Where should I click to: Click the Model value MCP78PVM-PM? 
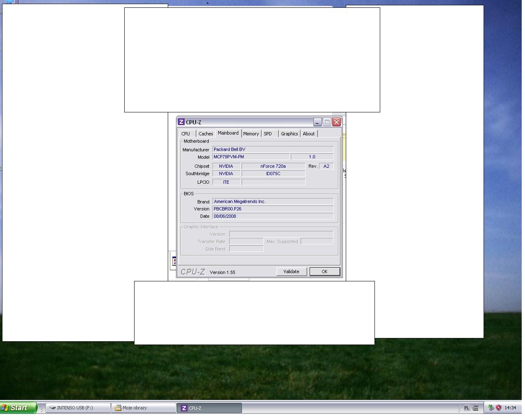251,157
